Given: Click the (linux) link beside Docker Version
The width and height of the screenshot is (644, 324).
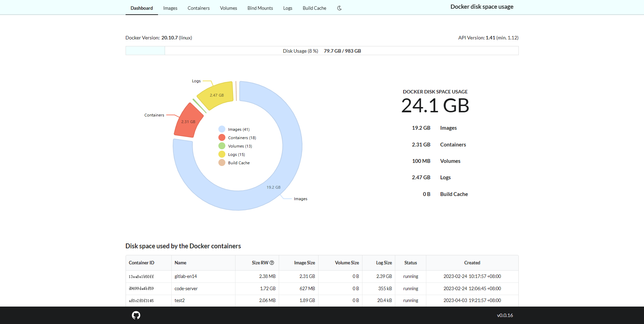Looking at the screenshot, I should [185, 38].
